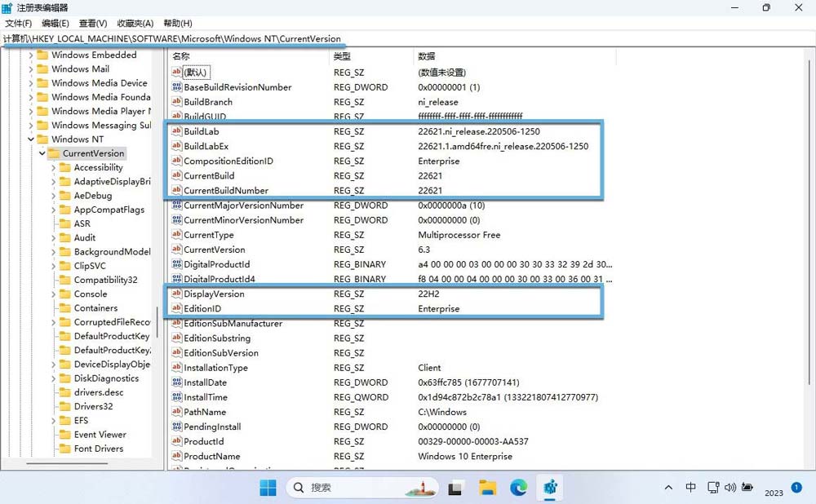
Task: Click the DigitalProductId binary value icon
Action: pos(176,264)
